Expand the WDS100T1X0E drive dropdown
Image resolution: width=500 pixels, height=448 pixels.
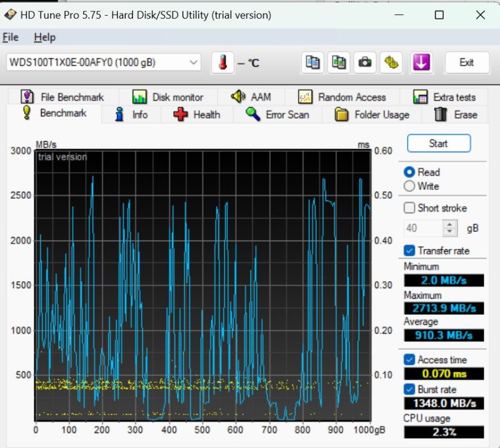194,62
